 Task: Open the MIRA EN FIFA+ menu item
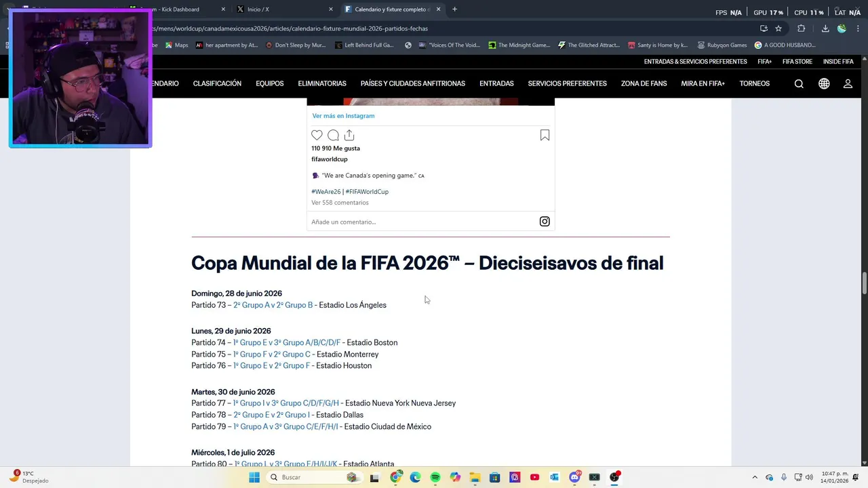coord(703,84)
